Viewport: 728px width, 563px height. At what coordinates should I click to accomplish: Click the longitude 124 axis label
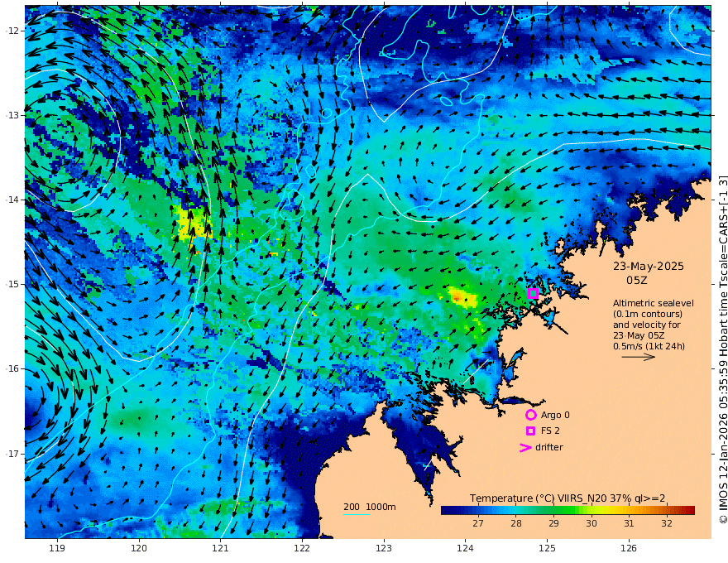(x=466, y=549)
